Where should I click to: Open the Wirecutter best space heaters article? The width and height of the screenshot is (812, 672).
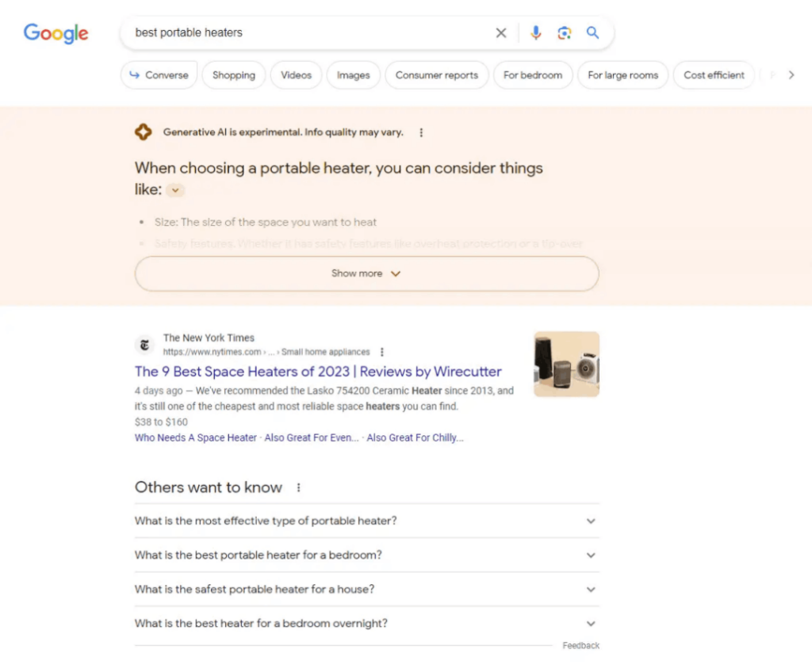coord(317,372)
